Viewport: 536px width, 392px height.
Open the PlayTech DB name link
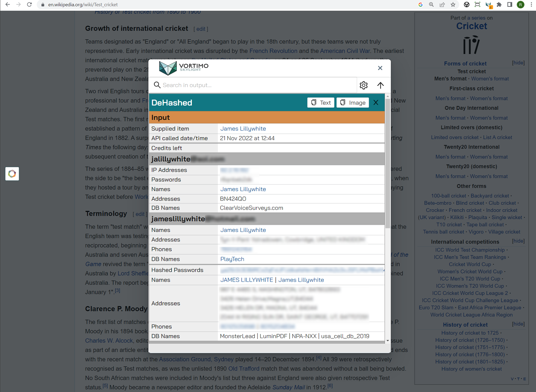[x=232, y=259]
